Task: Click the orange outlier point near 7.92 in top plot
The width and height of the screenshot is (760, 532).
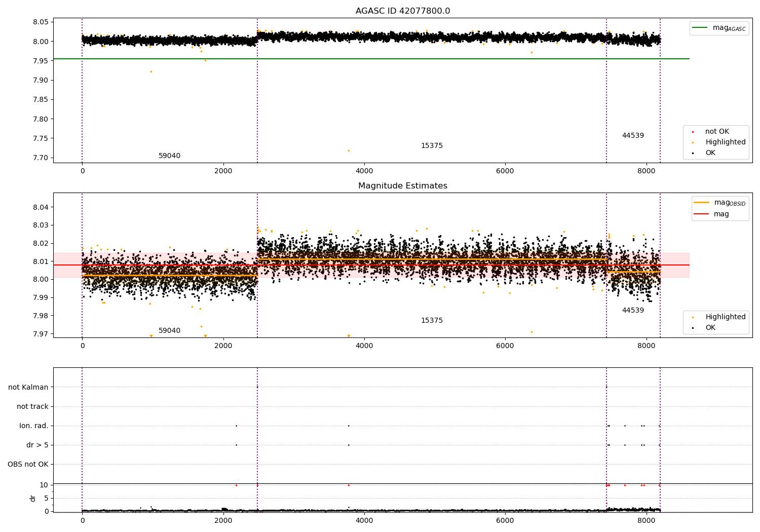Action: pyautogui.click(x=151, y=71)
